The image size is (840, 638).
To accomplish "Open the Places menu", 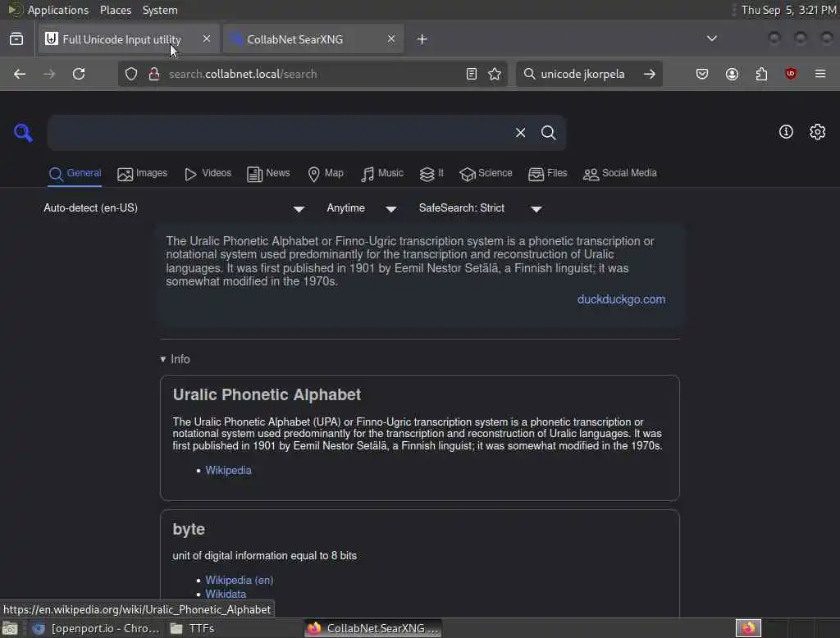I will (x=115, y=10).
